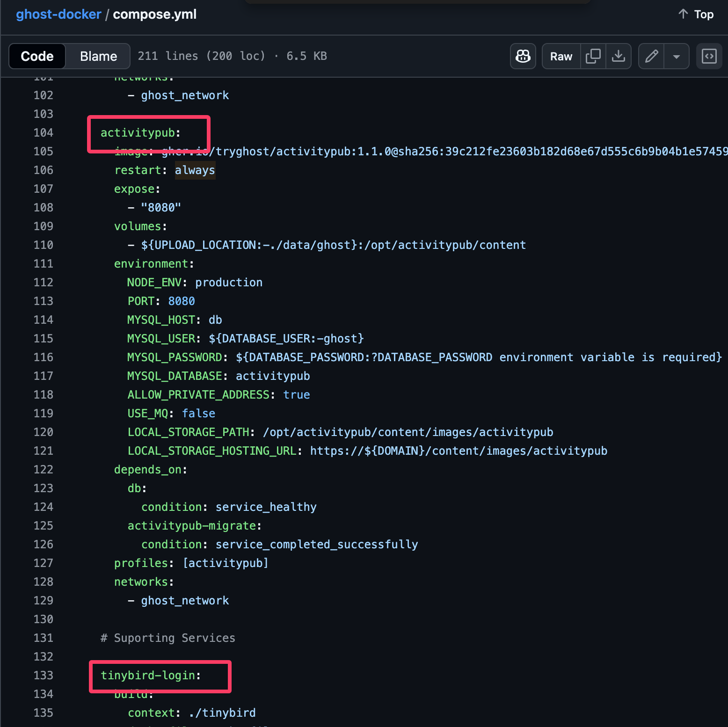The height and width of the screenshot is (727, 728).
Task: Switch to the Blame view tab
Action: [98, 56]
